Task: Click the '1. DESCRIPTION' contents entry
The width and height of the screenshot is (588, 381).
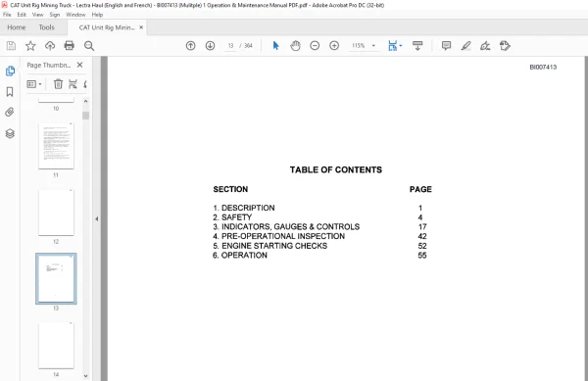Action: click(244, 208)
